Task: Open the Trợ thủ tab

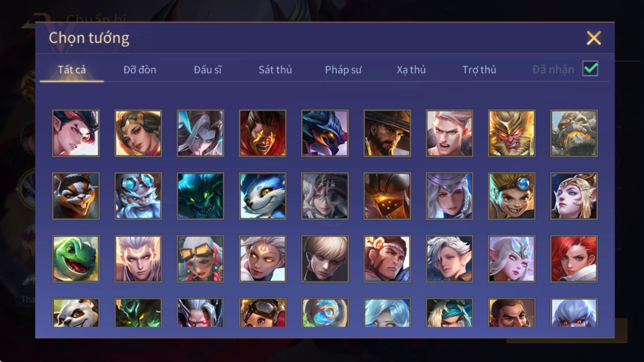Action: [479, 70]
